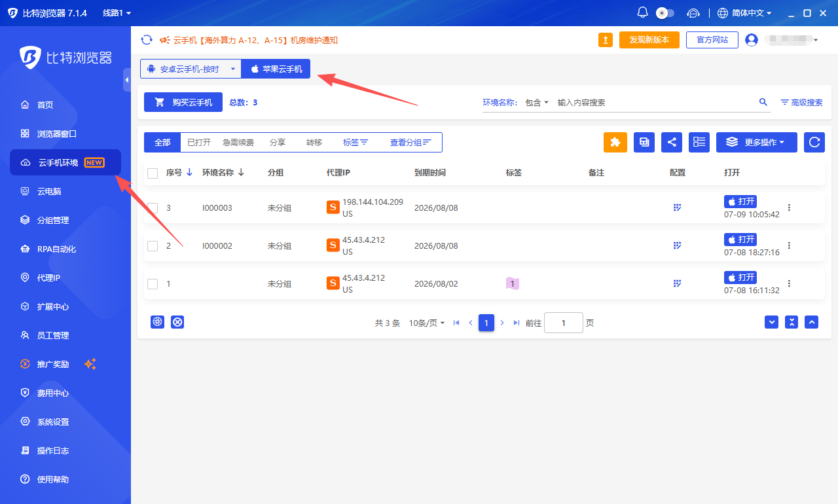Click the 发现新版本 button
Image resolution: width=838 pixels, height=504 pixels.
point(649,40)
